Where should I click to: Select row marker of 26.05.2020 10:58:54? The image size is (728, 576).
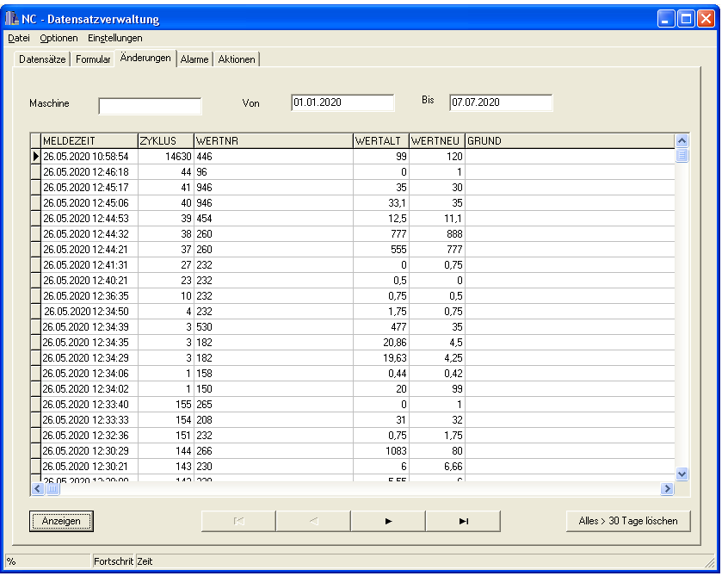pyautogui.click(x=36, y=157)
